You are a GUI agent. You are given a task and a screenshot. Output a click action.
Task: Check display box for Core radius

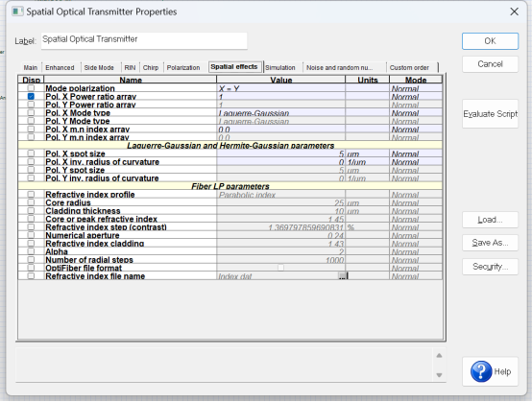click(31, 202)
